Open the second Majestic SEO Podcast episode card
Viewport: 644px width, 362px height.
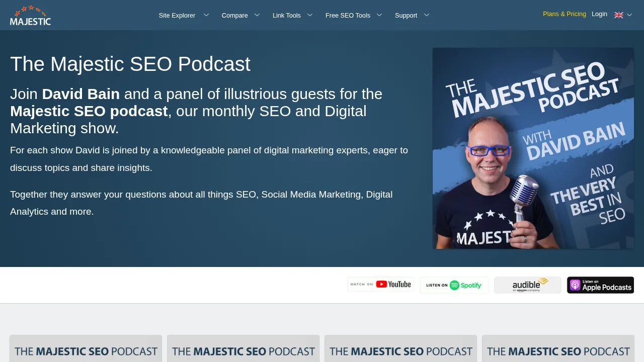[244, 348]
